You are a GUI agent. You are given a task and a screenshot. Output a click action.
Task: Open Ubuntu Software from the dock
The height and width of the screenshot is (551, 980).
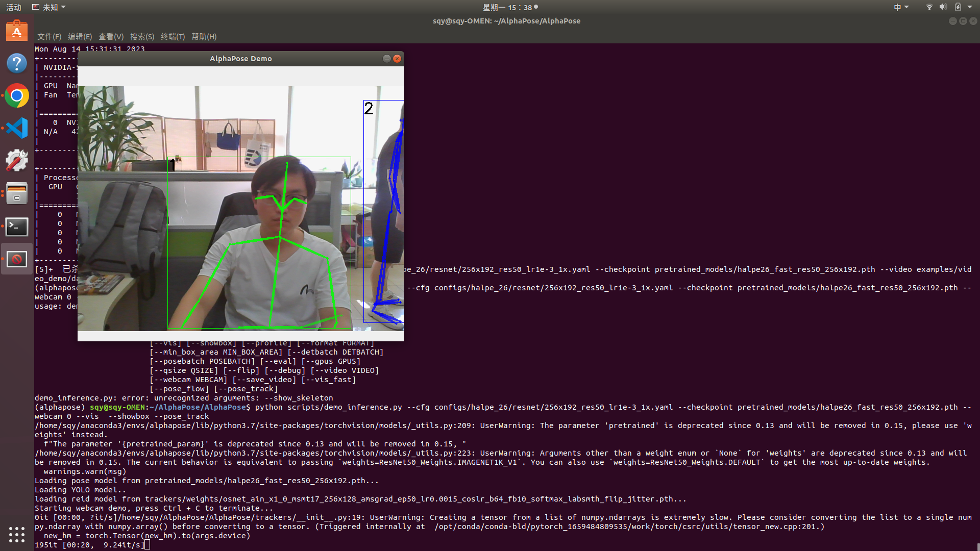tap(17, 31)
